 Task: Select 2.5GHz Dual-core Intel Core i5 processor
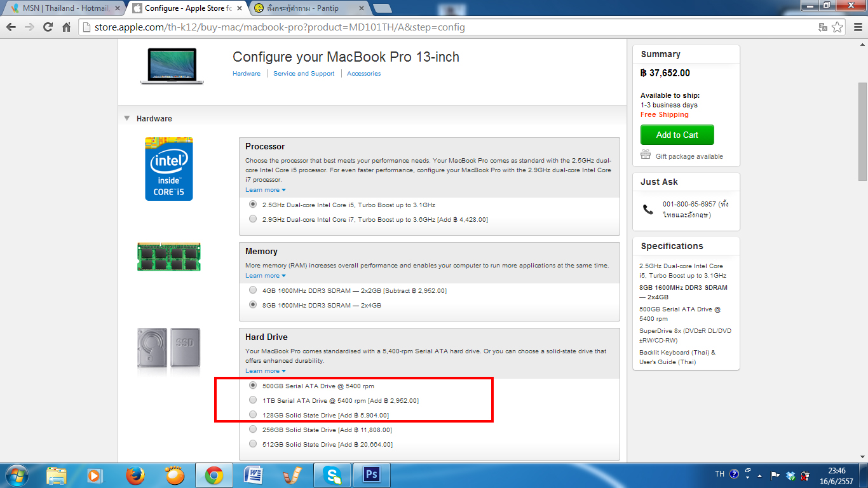(x=253, y=205)
